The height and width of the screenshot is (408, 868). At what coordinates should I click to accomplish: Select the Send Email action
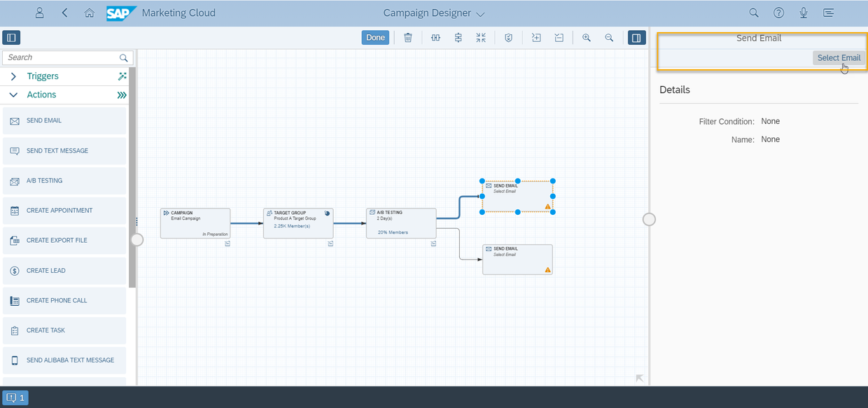coord(64,120)
